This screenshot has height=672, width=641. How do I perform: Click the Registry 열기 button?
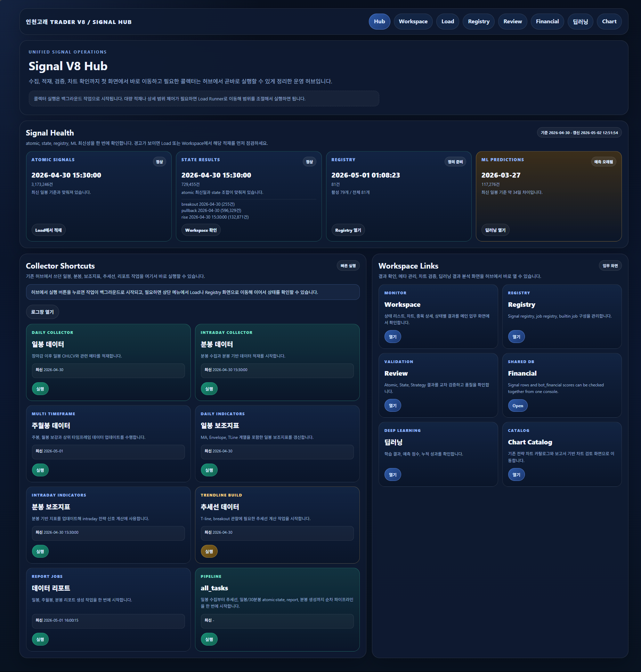pos(348,230)
